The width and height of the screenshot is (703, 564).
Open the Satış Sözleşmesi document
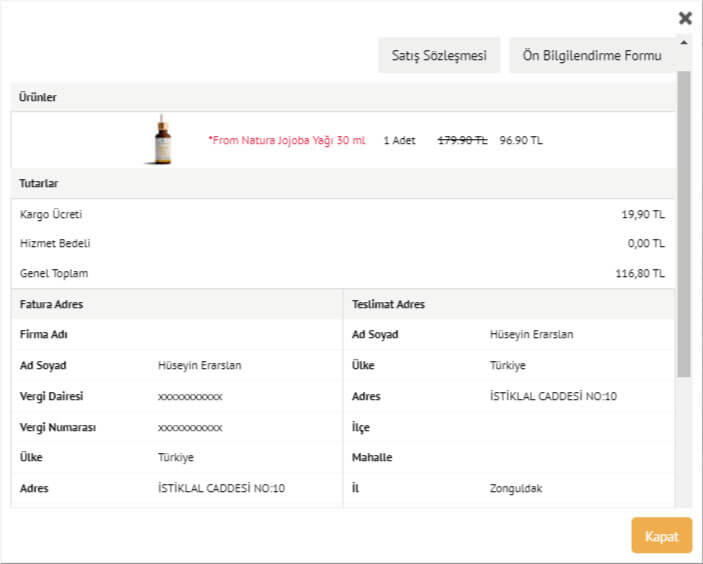[439, 56]
